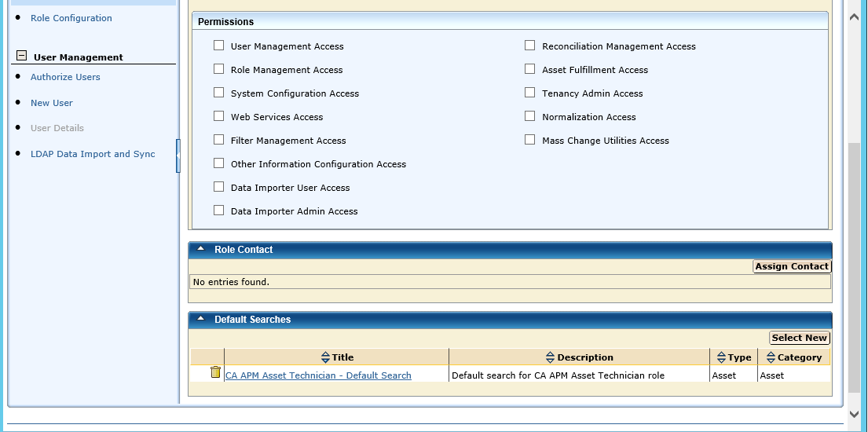Enable Data Importer Admin Access
This screenshot has width=868, height=432.
(x=219, y=211)
